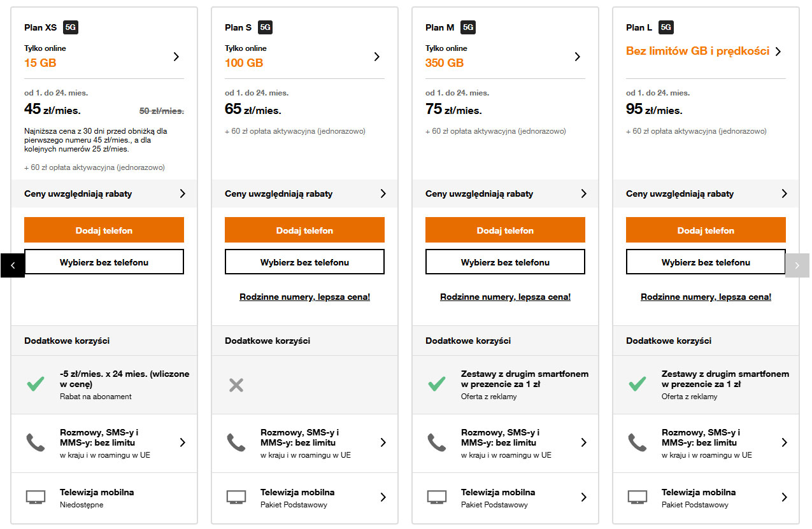Expand 'Ceny uwzględniają rabaty' in Plan S
This screenshot has height=529, width=812.
coord(383,194)
